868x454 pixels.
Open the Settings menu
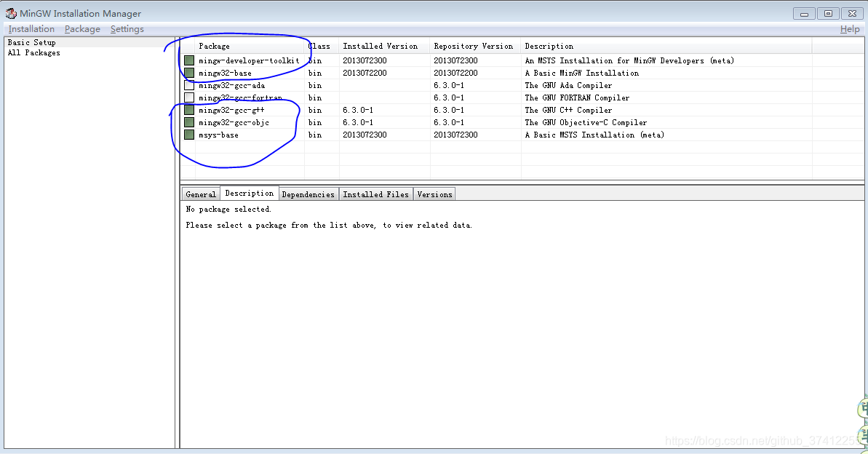(x=127, y=29)
